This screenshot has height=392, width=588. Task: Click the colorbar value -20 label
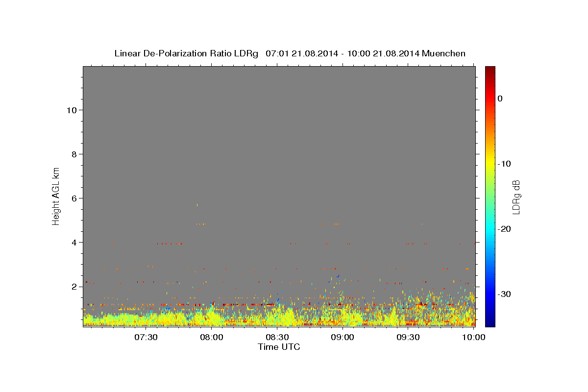click(x=504, y=229)
